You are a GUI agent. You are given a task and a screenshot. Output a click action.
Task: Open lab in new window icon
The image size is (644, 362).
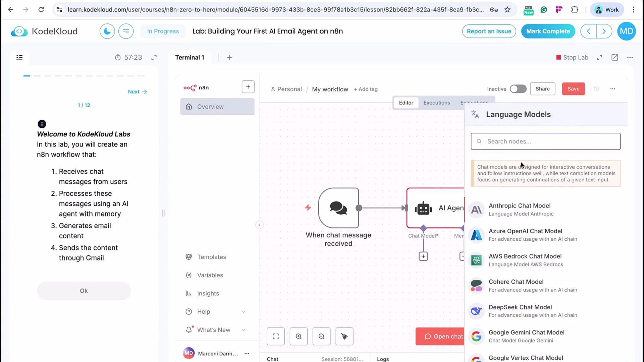coord(614,58)
